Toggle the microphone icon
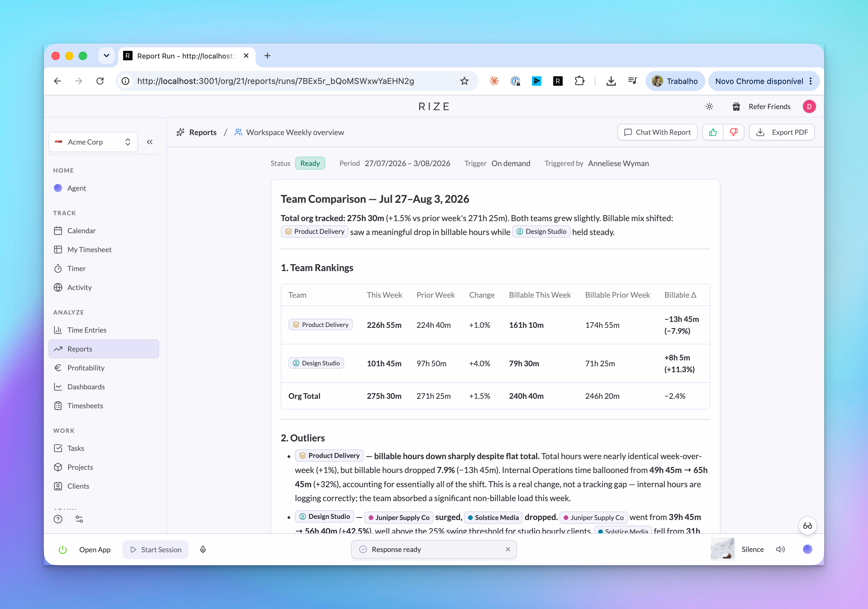The width and height of the screenshot is (868, 609). pyautogui.click(x=203, y=550)
